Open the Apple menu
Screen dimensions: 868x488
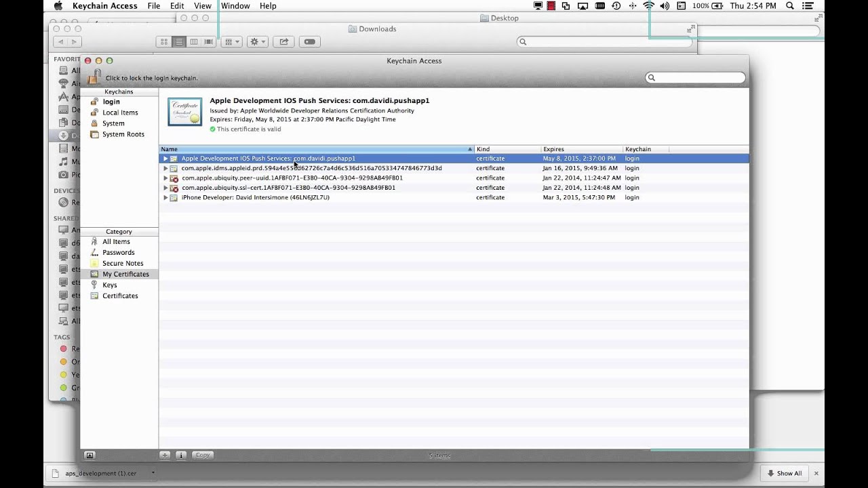click(58, 5)
